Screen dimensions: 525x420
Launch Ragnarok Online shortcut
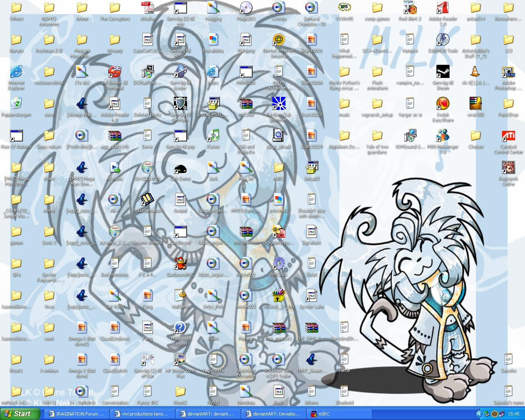coord(508,168)
